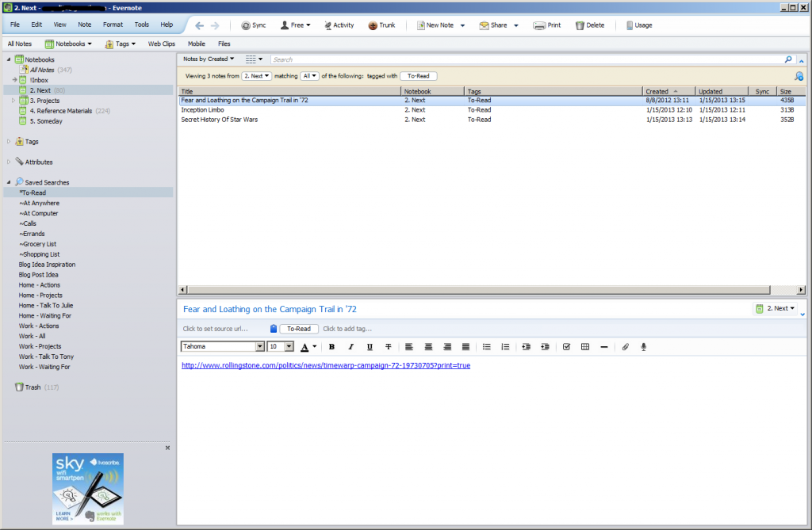Attach a file with the paperclip icon

(625, 347)
